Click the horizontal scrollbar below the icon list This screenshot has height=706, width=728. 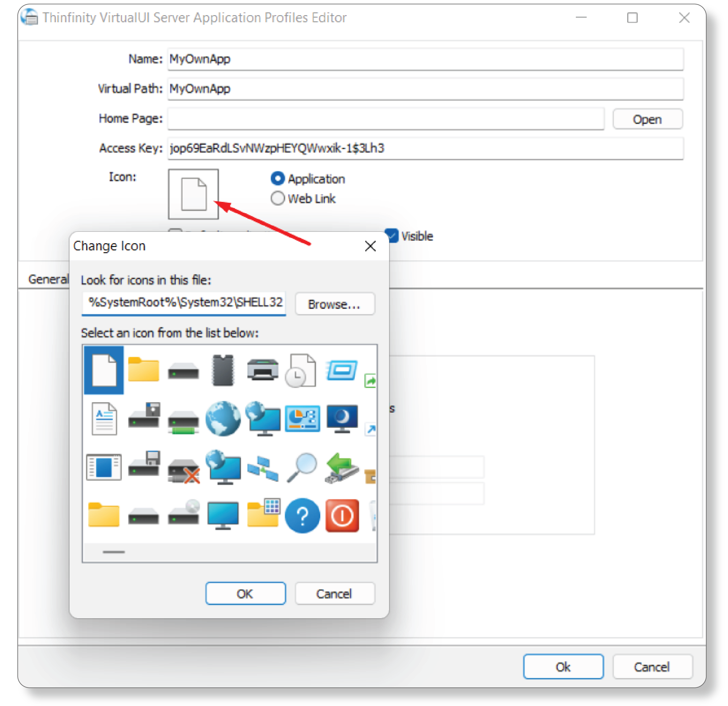click(113, 552)
